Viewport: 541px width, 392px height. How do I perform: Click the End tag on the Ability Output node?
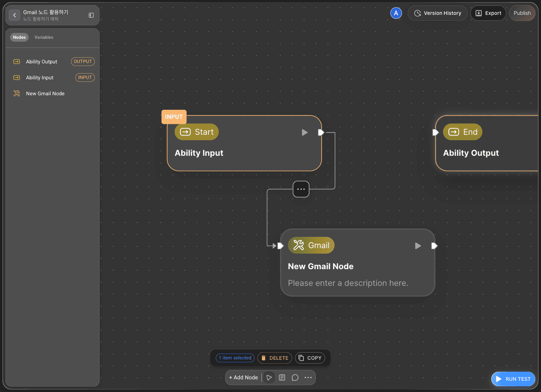point(463,132)
